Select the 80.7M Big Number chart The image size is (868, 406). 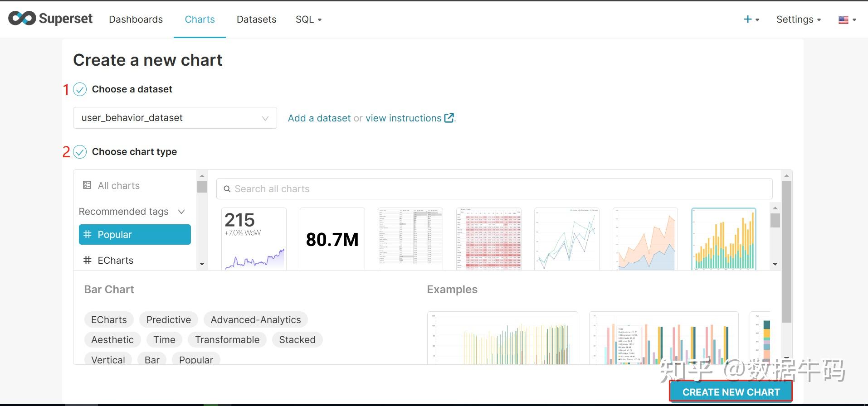332,239
